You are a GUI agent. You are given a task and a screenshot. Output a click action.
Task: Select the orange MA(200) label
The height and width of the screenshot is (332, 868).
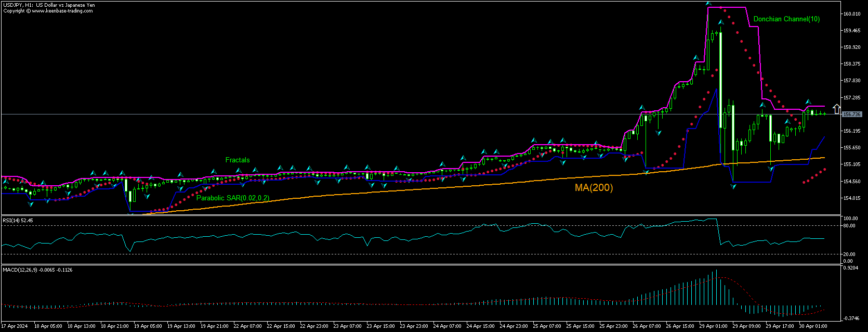[x=594, y=188]
